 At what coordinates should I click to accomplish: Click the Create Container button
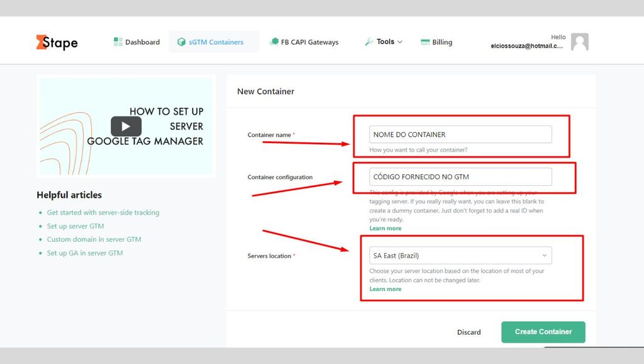[x=543, y=332]
